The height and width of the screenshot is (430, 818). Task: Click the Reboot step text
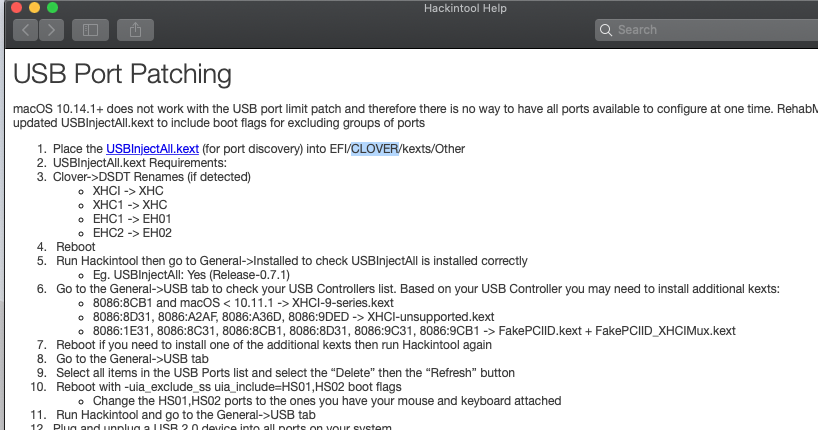tap(76, 247)
